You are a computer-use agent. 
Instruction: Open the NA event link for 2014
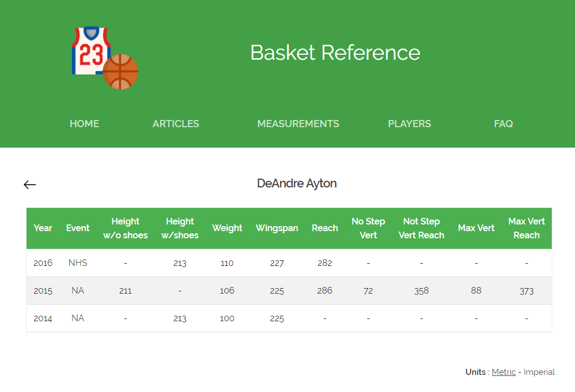(x=77, y=318)
